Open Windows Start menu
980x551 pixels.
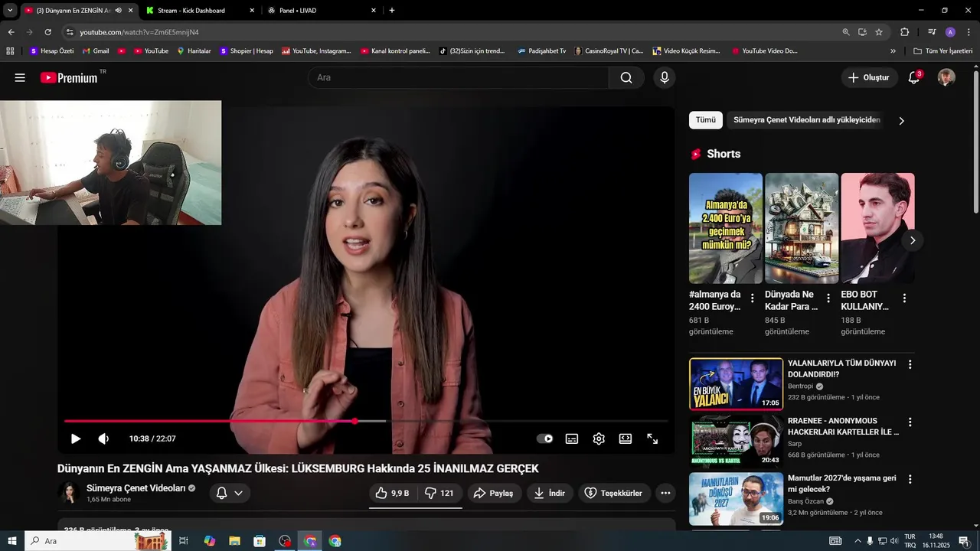(12, 541)
